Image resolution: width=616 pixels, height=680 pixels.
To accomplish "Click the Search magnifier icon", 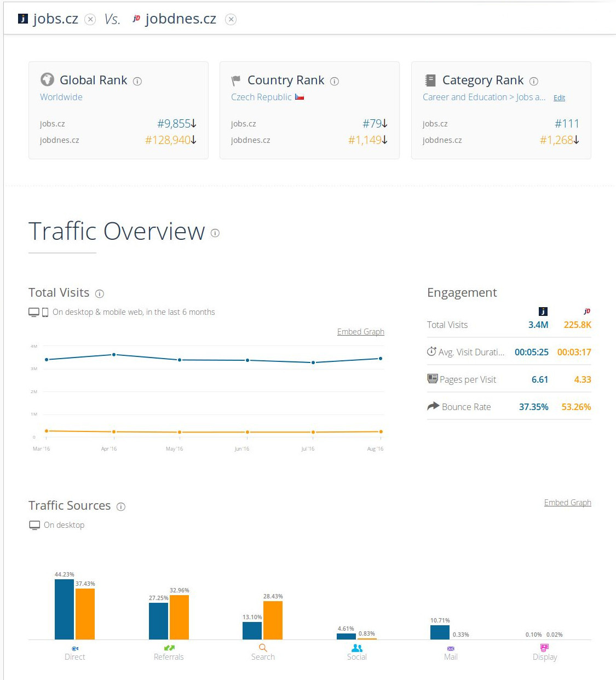I will tap(263, 648).
